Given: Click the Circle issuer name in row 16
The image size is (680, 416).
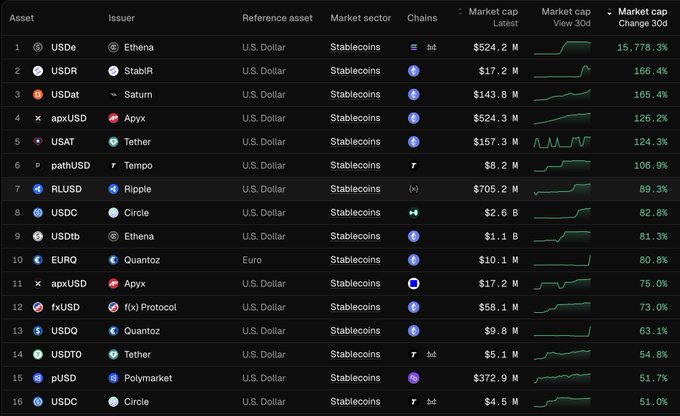Looking at the screenshot, I should (136, 402).
